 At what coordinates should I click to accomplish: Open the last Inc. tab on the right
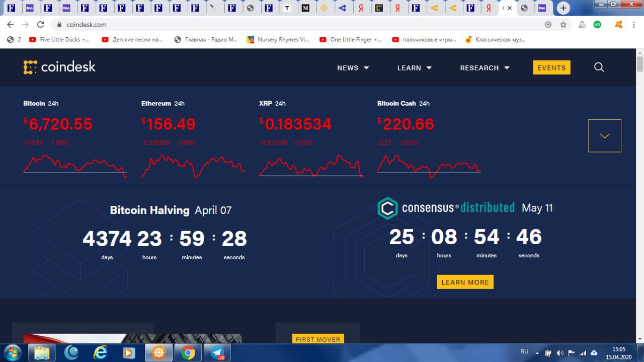(x=542, y=8)
